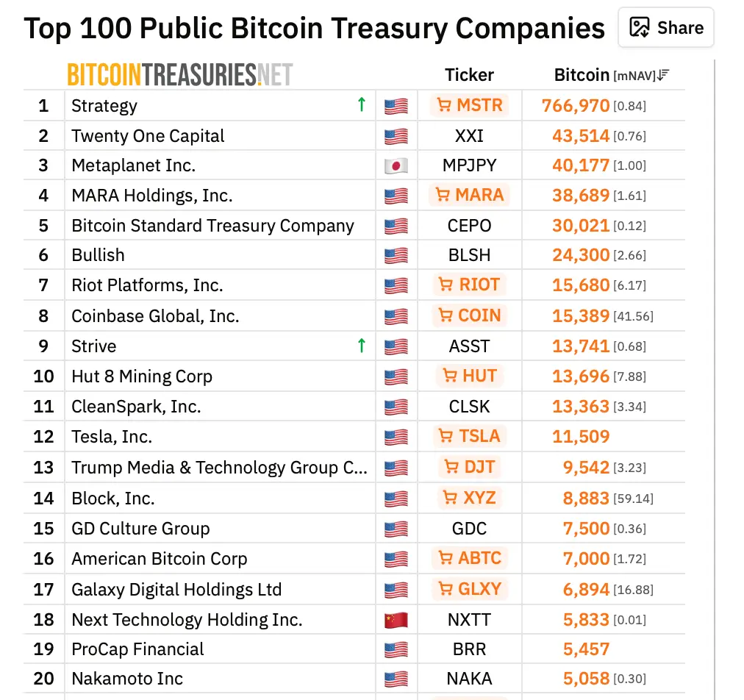Click the US flag next to Strategy
This screenshot has height=700, width=744.
(x=395, y=105)
